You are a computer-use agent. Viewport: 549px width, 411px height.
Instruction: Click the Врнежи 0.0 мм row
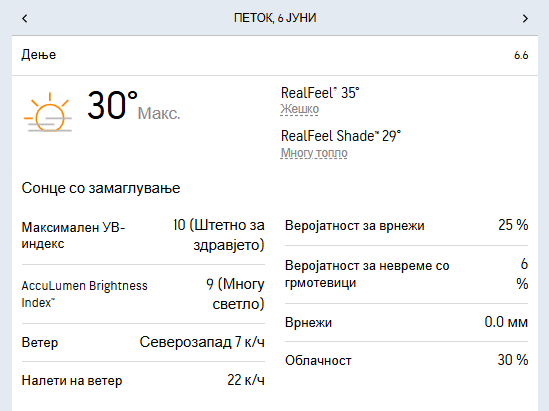tap(406, 322)
